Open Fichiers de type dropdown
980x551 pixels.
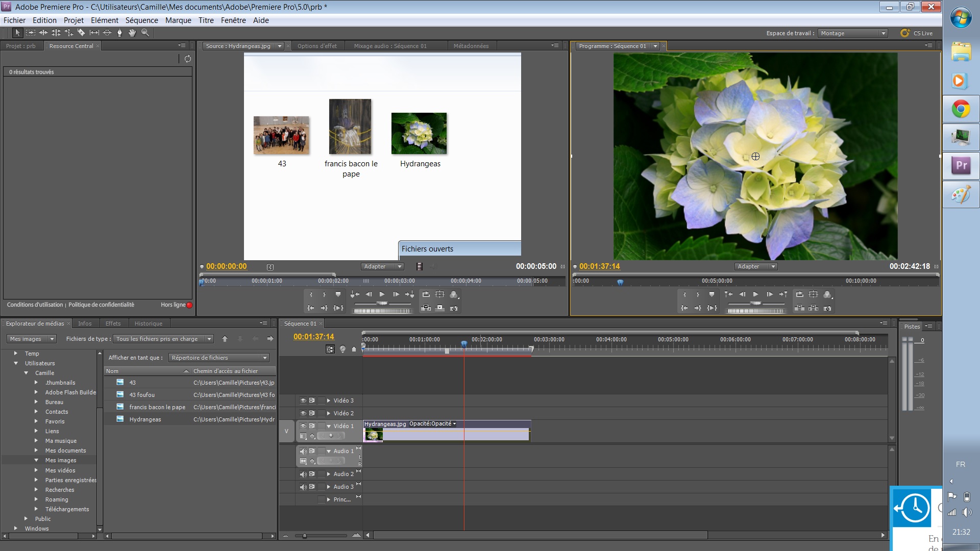(163, 339)
